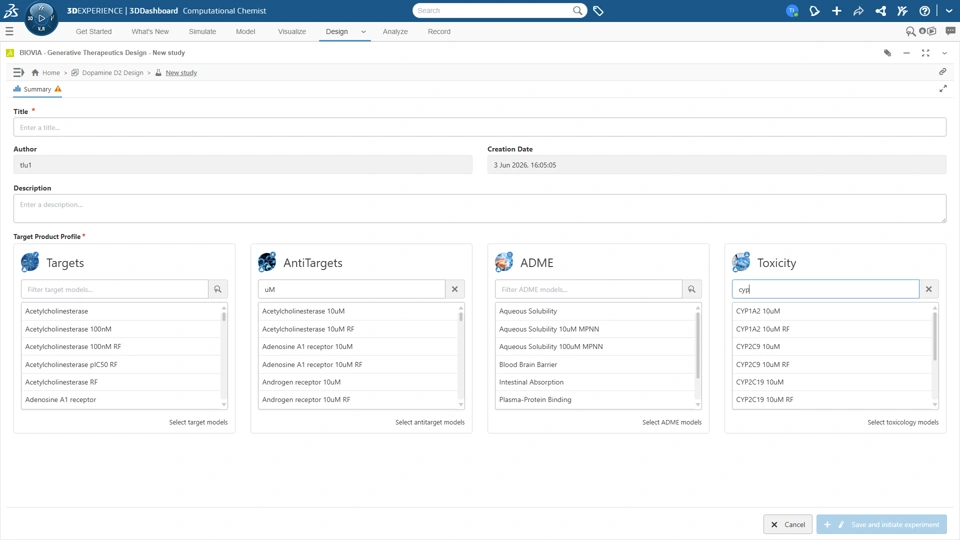Click Select target models link

click(x=198, y=422)
